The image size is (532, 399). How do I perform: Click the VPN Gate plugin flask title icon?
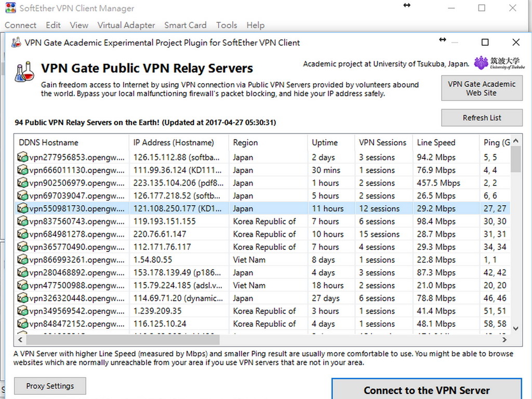tap(16, 43)
